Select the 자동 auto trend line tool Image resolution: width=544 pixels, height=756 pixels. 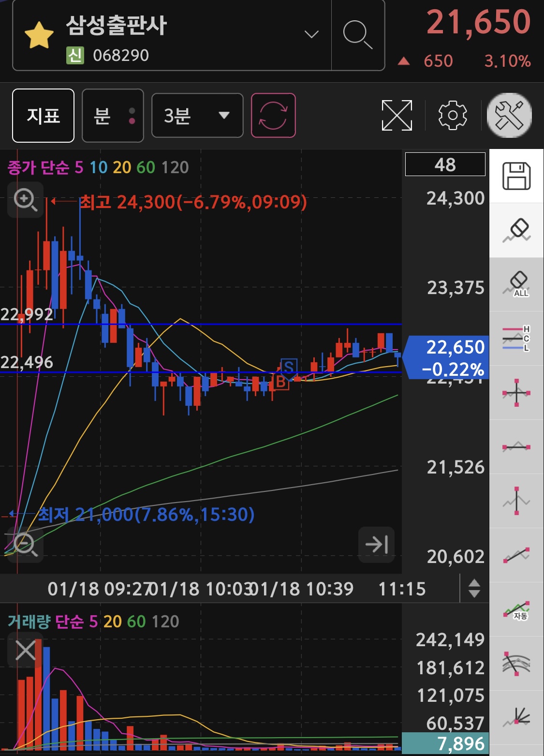pyautogui.click(x=516, y=609)
